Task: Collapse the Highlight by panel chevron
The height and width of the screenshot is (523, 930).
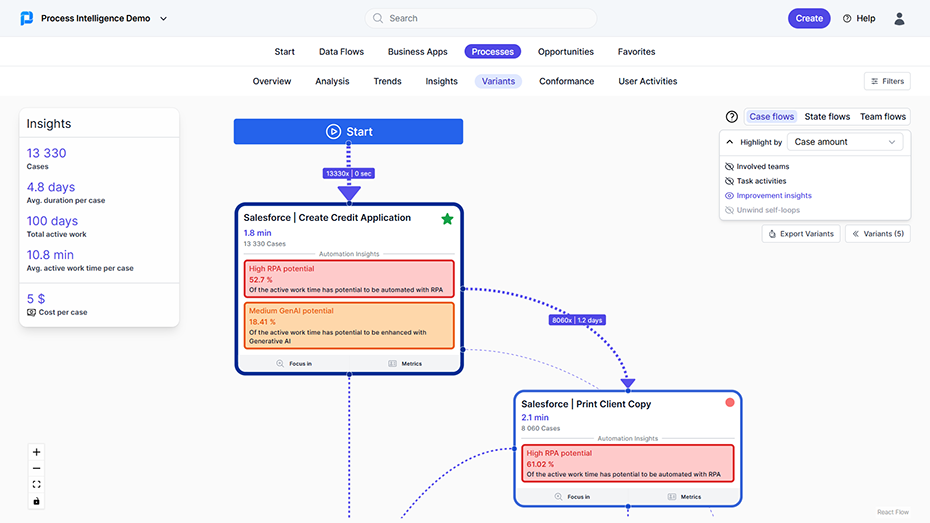Action: (x=730, y=142)
